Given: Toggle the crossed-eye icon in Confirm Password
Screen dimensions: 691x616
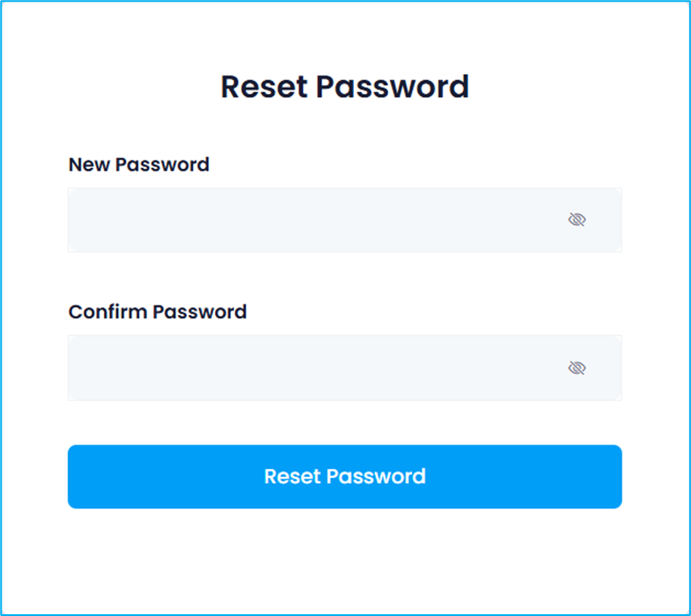Looking at the screenshot, I should [577, 368].
